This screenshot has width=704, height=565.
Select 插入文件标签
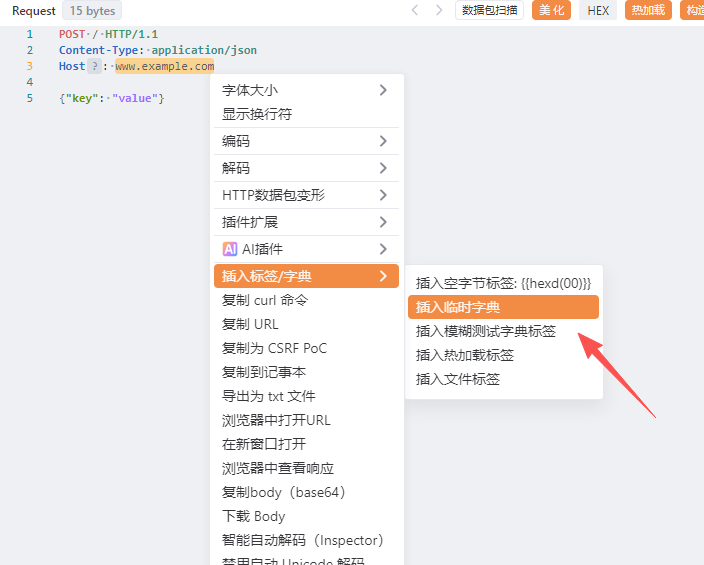503,379
